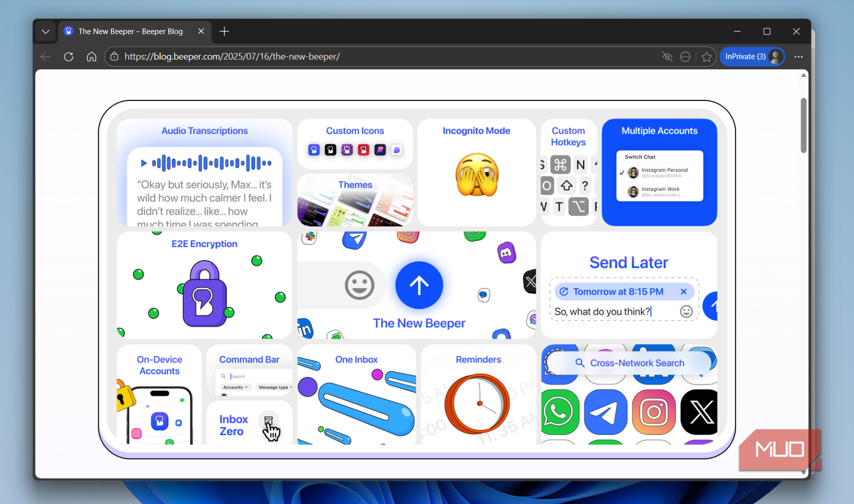Image resolution: width=854 pixels, height=504 pixels.
Task: Click the On-Device Accounts heading
Action: [159, 365]
